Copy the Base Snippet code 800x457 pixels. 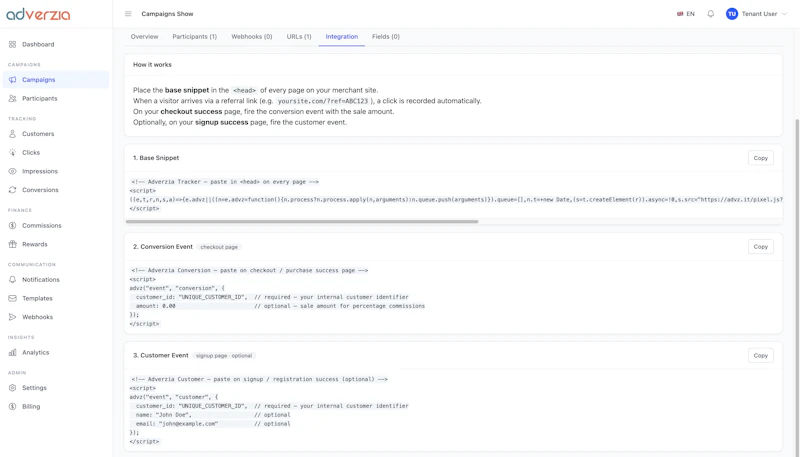(760, 158)
